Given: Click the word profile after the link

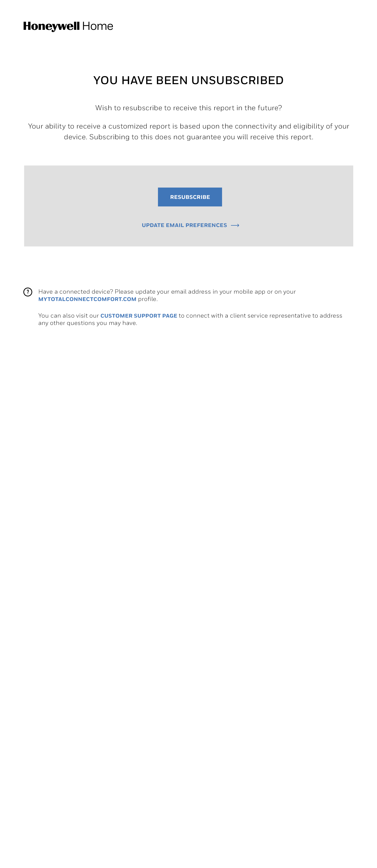Looking at the screenshot, I should (x=148, y=299).
